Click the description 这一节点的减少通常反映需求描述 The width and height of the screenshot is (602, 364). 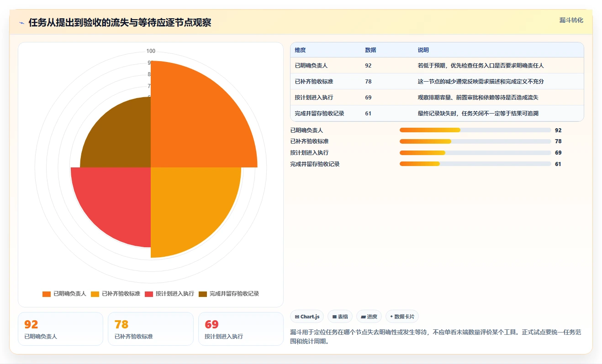click(481, 82)
